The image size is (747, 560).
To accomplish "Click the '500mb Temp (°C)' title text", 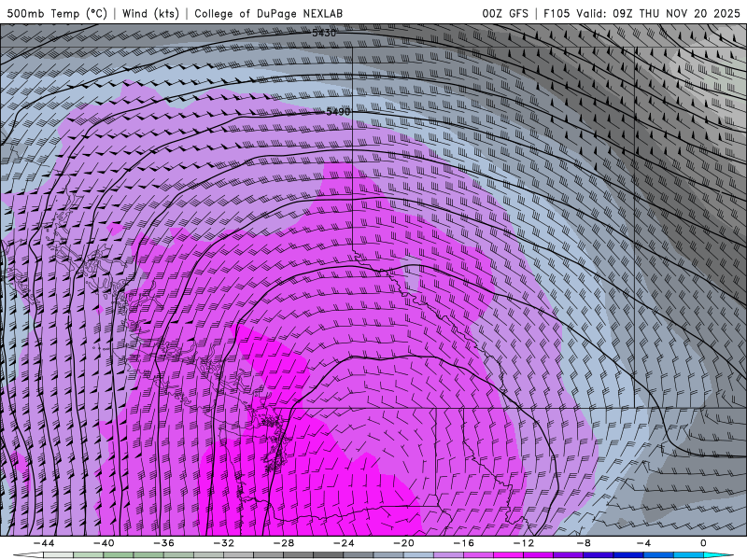I will (57, 13).
